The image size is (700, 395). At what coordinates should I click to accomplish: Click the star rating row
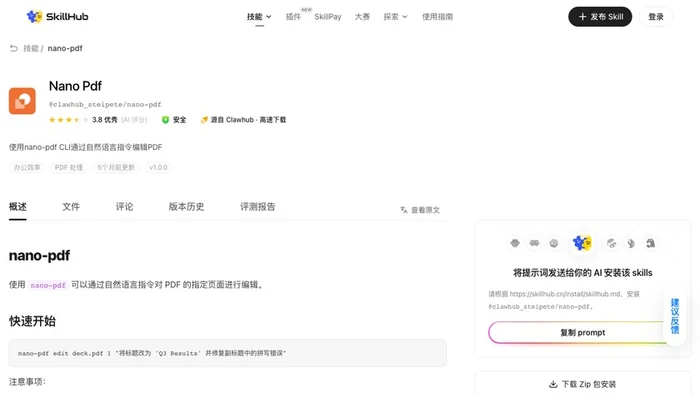(x=68, y=120)
